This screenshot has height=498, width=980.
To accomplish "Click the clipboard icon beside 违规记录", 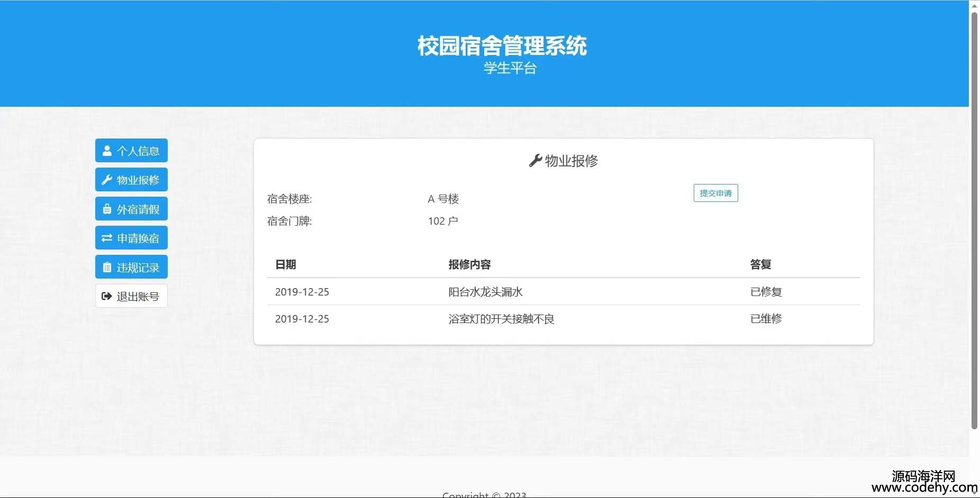I will tap(107, 268).
